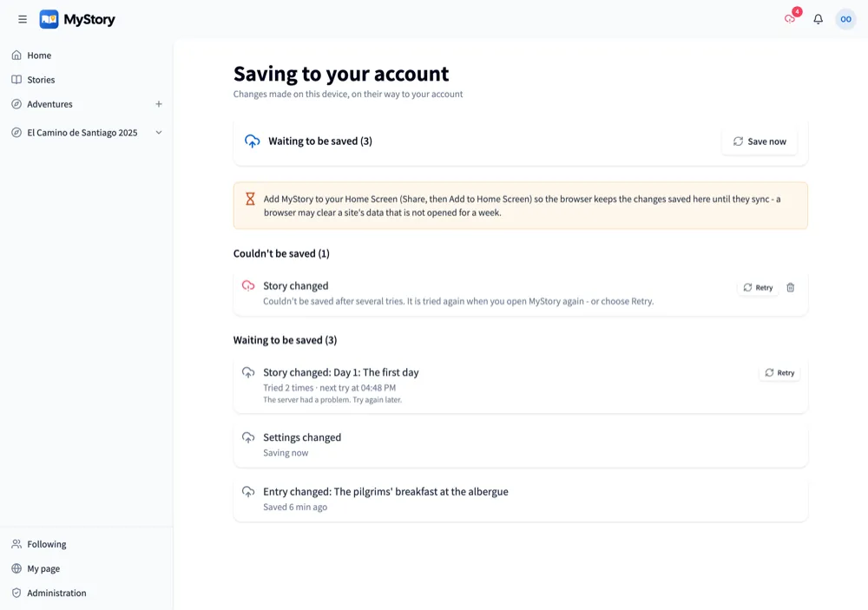Click the cloud icon next to pilgrims' breakfast entry
Viewport: 868px width, 610px height.
tap(248, 491)
